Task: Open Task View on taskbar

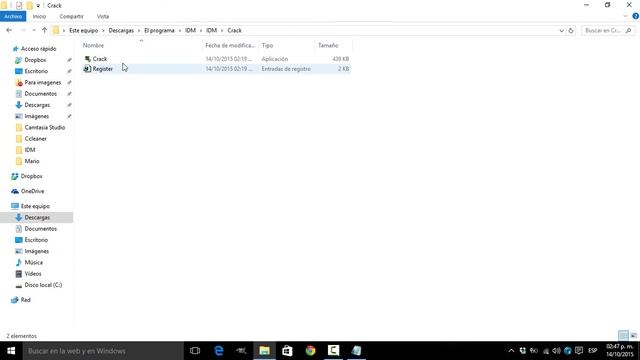Action: pyautogui.click(x=195, y=351)
